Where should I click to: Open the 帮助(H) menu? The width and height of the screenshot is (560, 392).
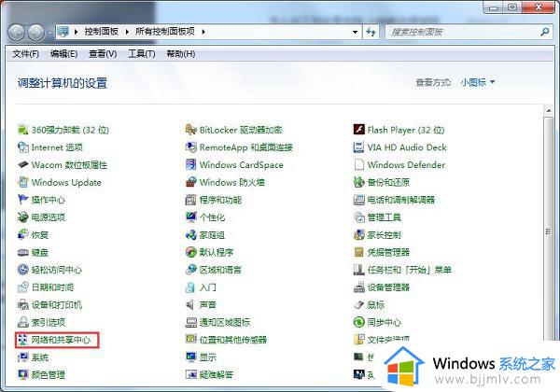181,54
